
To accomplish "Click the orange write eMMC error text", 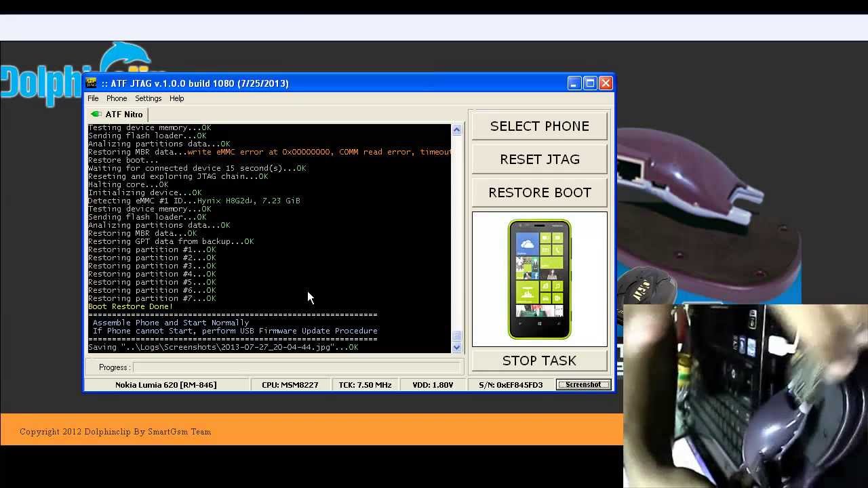I will click(x=319, y=152).
